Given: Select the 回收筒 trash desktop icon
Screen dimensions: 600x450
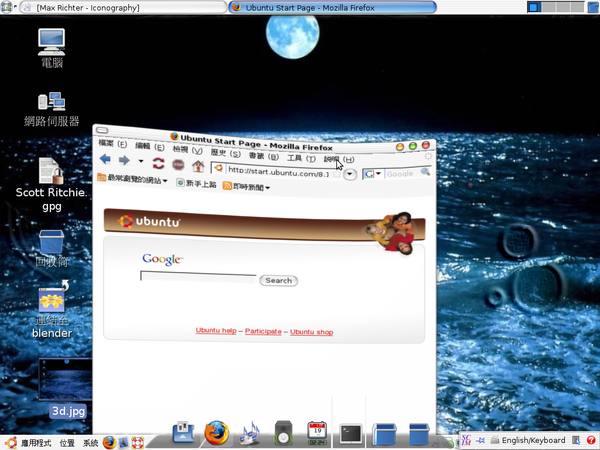Looking at the screenshot, I should (x=52, y=249).
